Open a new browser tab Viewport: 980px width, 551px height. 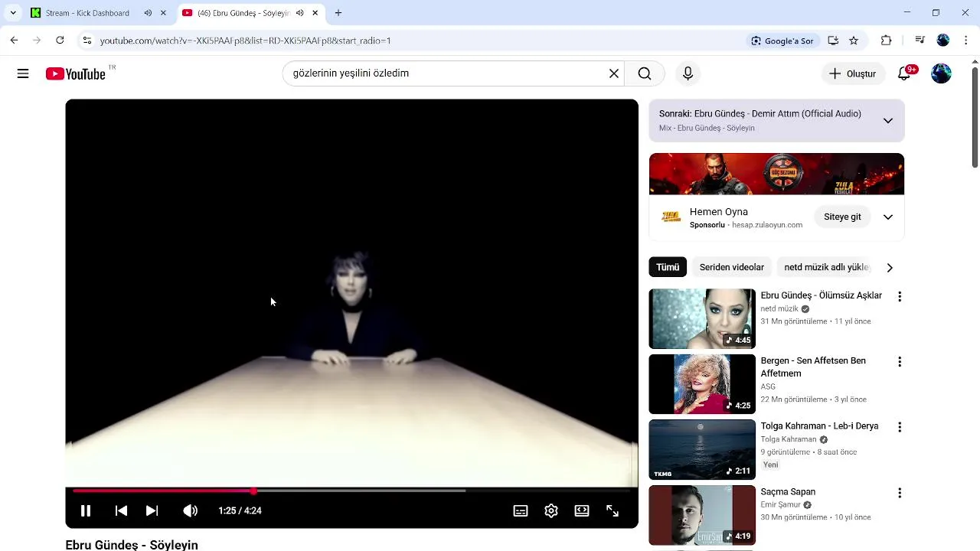coord(338,13)
